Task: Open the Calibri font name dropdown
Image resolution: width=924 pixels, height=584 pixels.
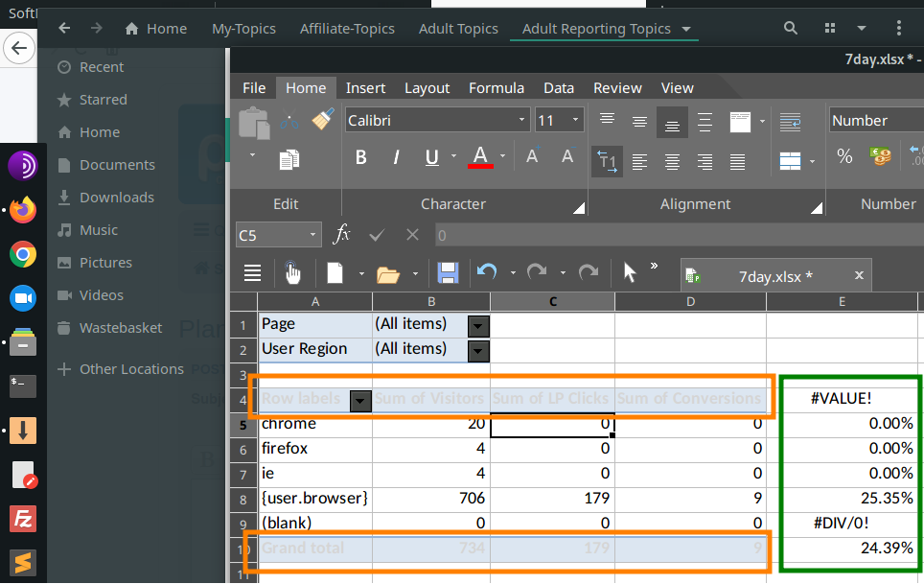Action: click(522, 121)
